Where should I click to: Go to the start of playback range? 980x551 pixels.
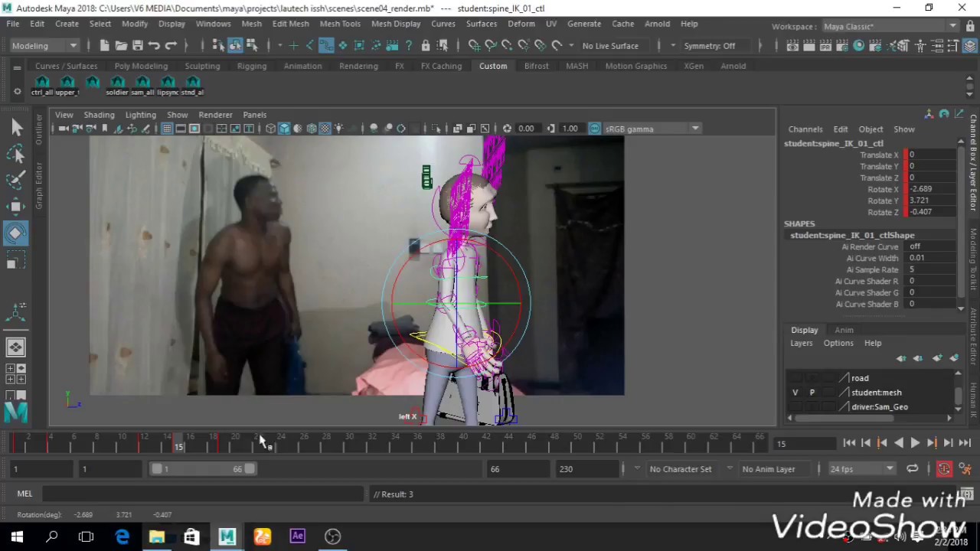tap(849, 443)
